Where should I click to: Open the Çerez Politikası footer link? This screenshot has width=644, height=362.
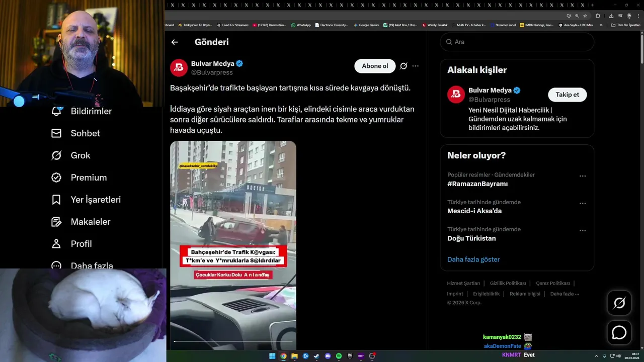point(553,283)
